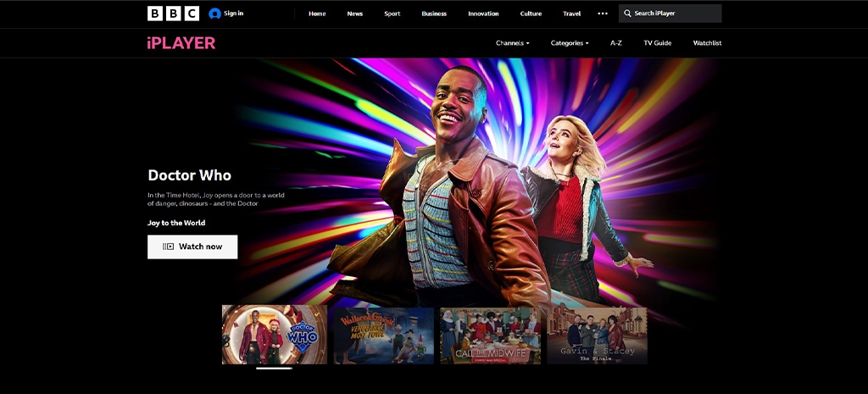Click the Time Hotel synopsis text

pos(216,199)
